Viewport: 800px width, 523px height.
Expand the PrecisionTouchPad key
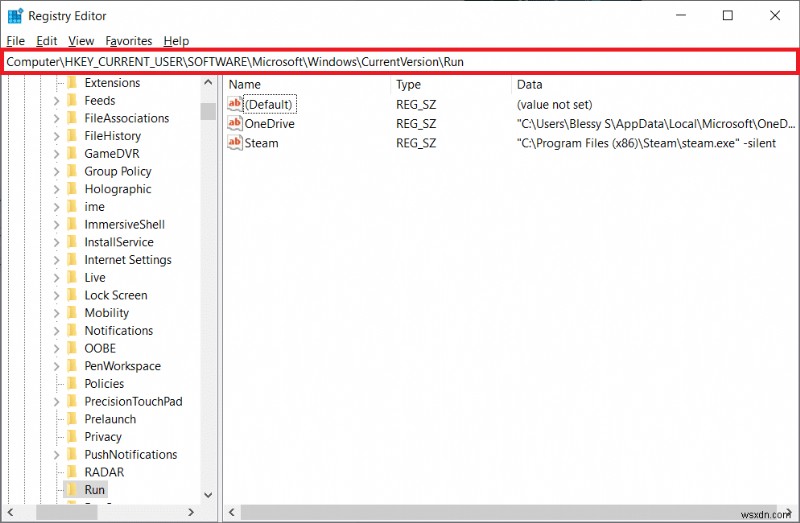click(x=57, y=402)
